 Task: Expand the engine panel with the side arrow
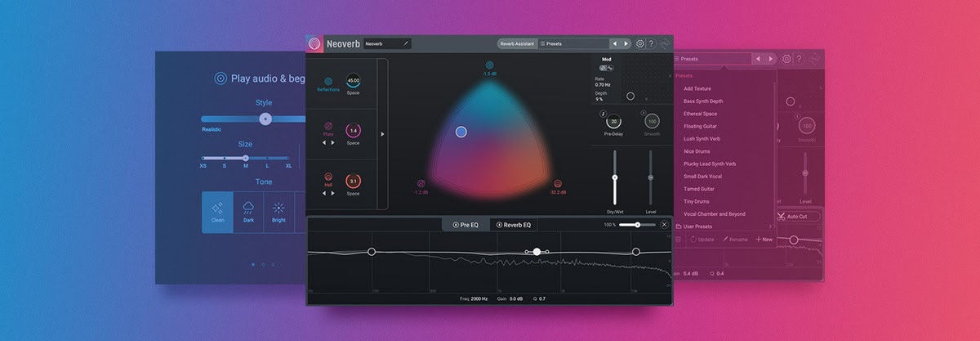pyautogui.click(x=382, y=134)
